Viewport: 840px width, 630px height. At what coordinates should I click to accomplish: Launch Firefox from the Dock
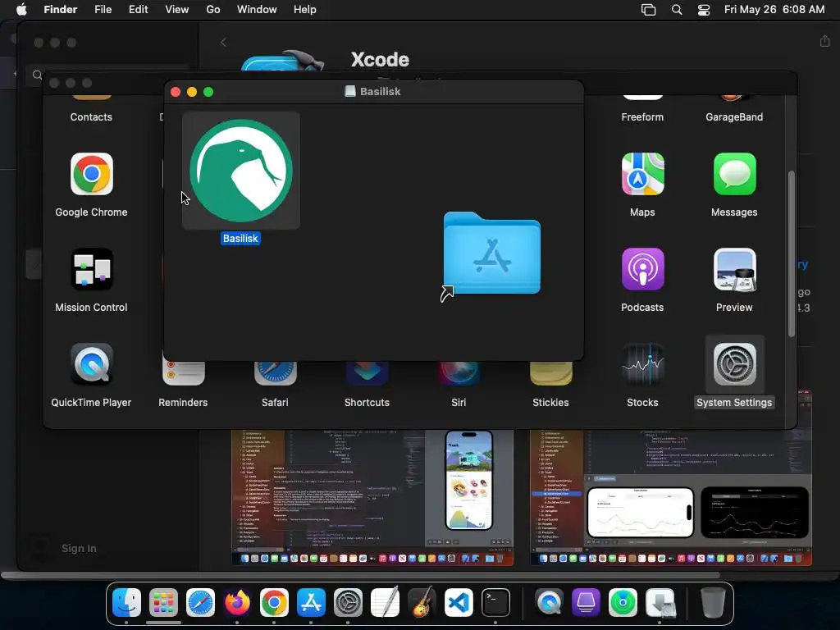click(x=237, y=602)
